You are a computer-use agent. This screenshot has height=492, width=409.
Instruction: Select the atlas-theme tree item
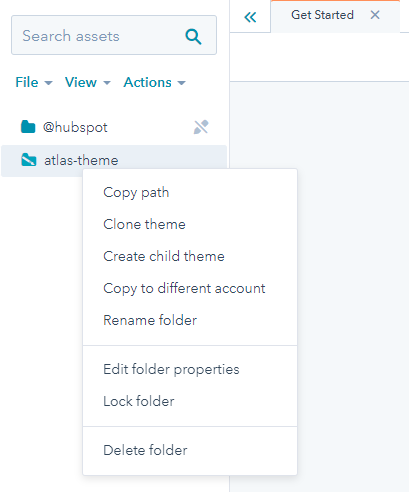coord(114,160)
